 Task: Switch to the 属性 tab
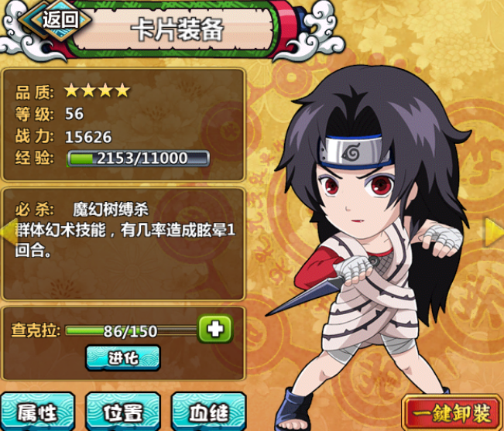click(38, 412)
